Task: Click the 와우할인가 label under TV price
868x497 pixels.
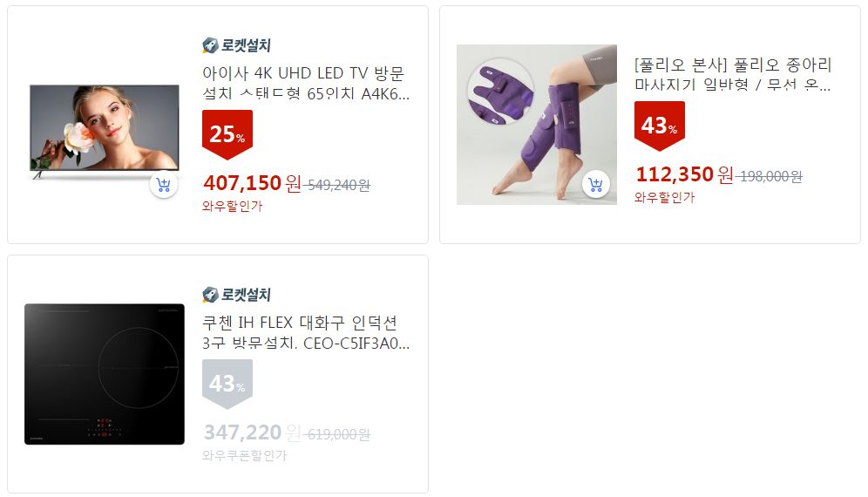Action: click(x=232, y=206)
